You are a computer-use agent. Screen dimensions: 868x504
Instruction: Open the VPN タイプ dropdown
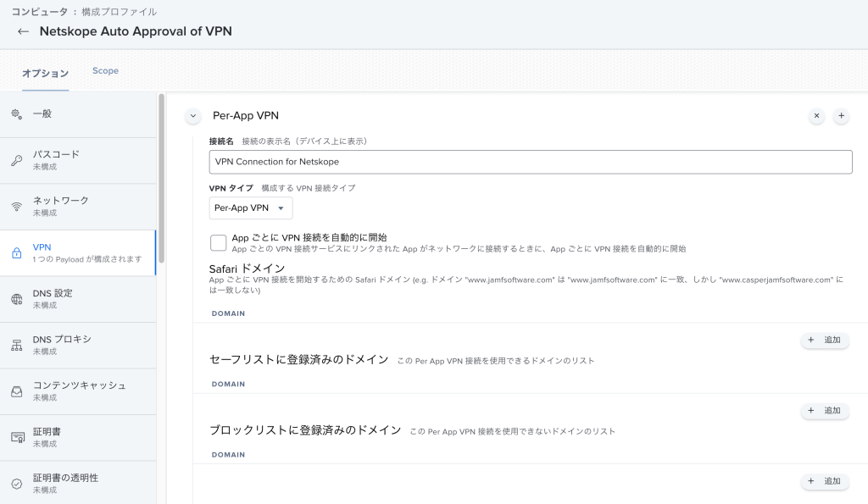pyautogui.click(x=251, y=208)
